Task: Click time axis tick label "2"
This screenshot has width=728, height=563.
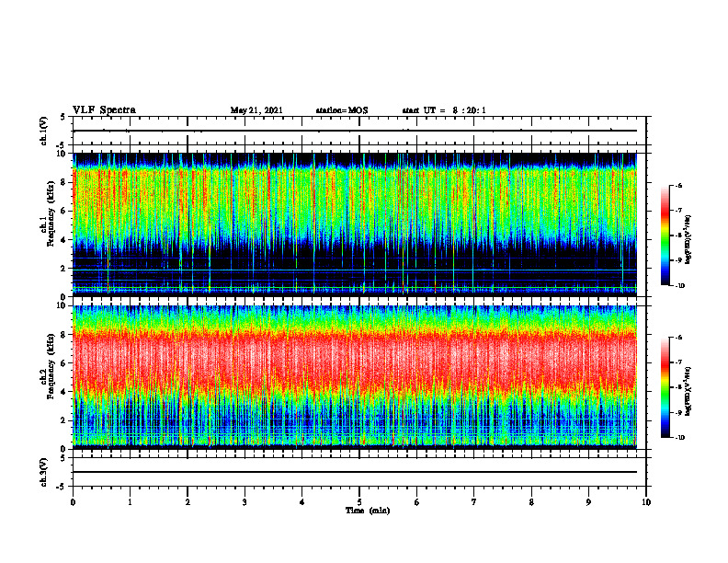Action: tap(188, 502)
